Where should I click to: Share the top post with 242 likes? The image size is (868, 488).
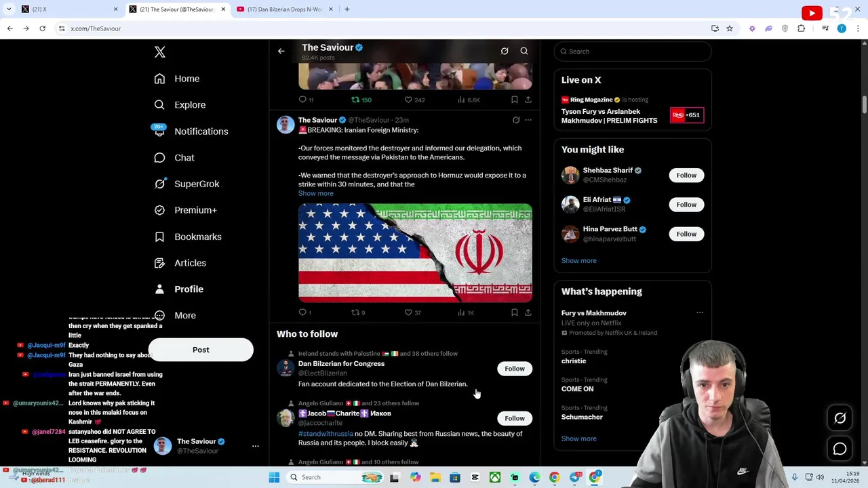click(528, 100)
